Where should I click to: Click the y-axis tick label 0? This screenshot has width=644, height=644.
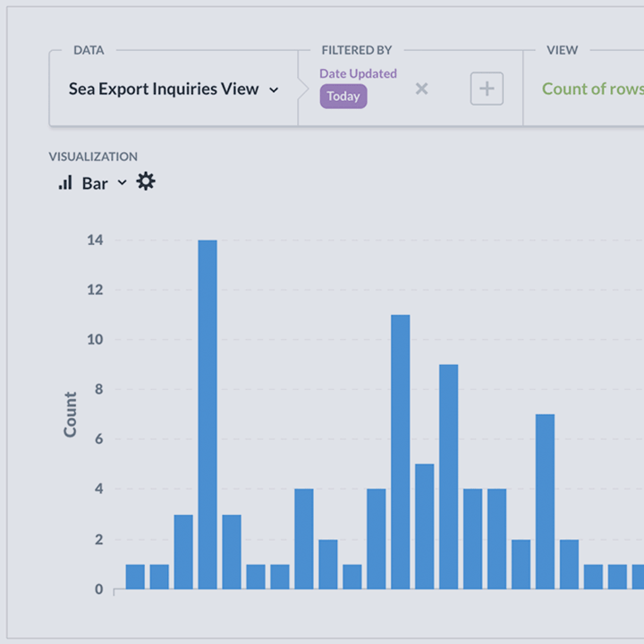coord(99,589)
